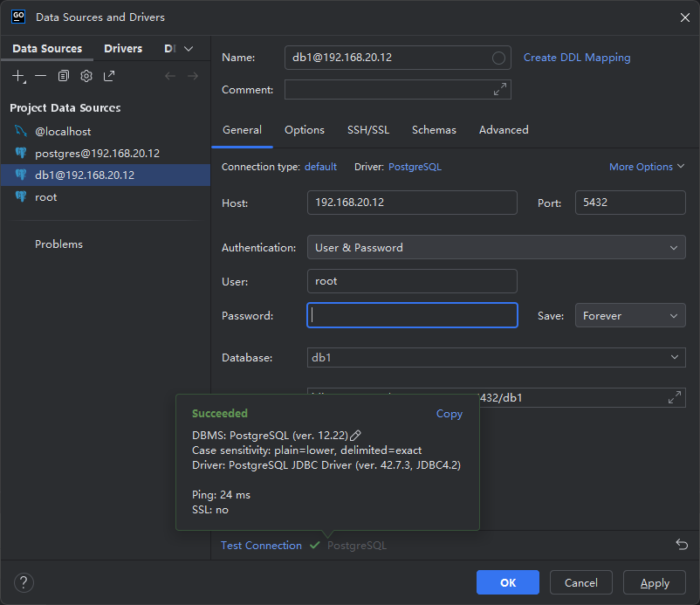The height and width of the screenshot is (605, 700).
Task: Open help question mark icon
Action: [24, 582]
